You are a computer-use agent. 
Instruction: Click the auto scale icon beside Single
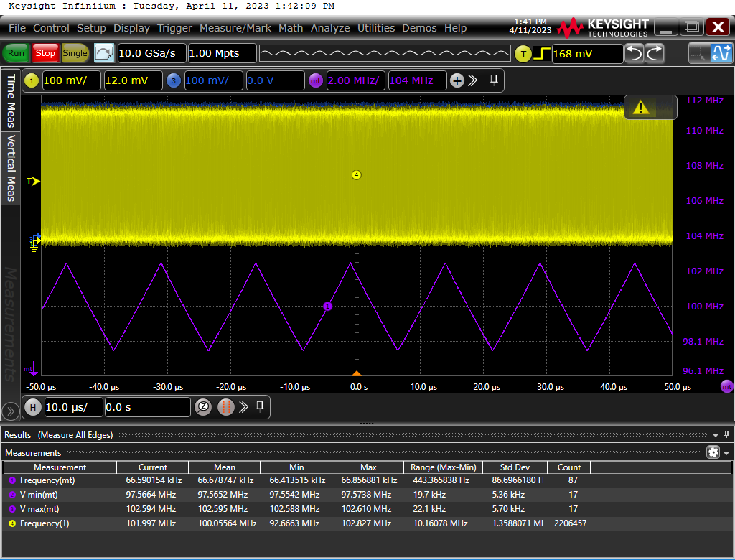[x=104, y=53]
